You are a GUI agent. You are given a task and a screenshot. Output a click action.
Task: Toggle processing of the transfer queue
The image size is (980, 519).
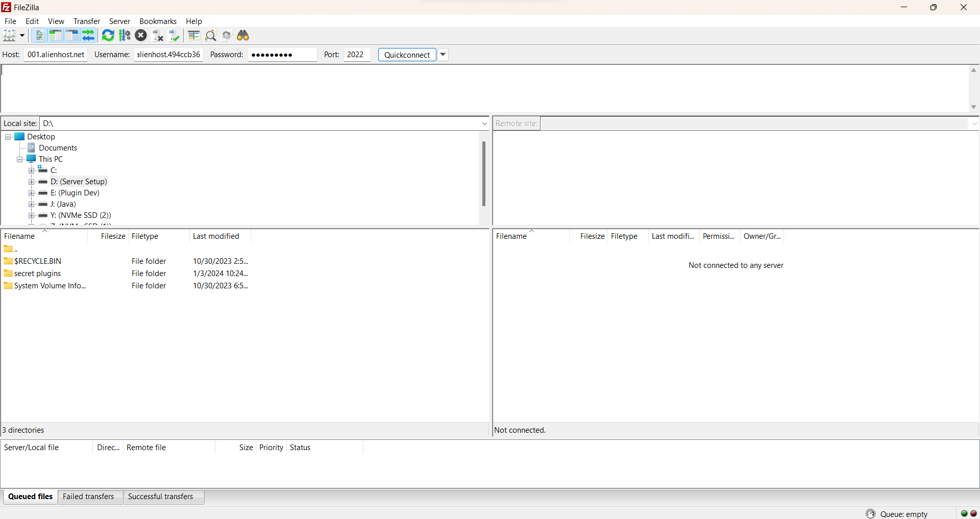point(125,35)
